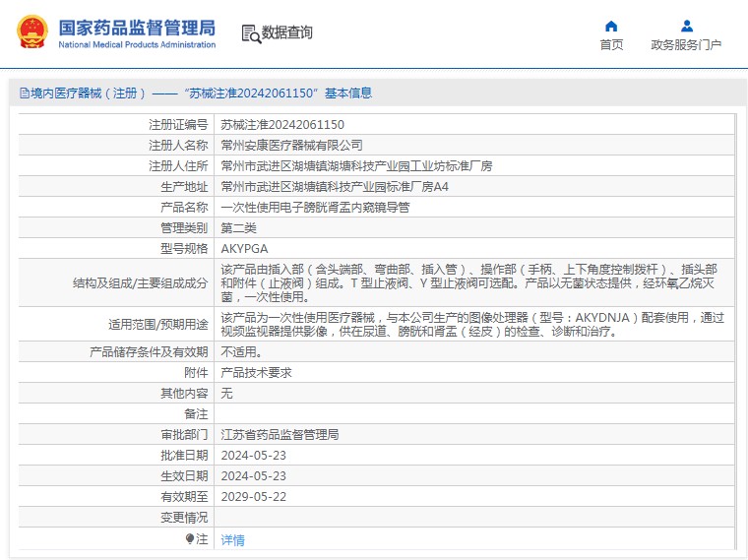This screenshot has width=748, height=560.
Task: Click the 生产地址 row label
Action: [184, 187]
